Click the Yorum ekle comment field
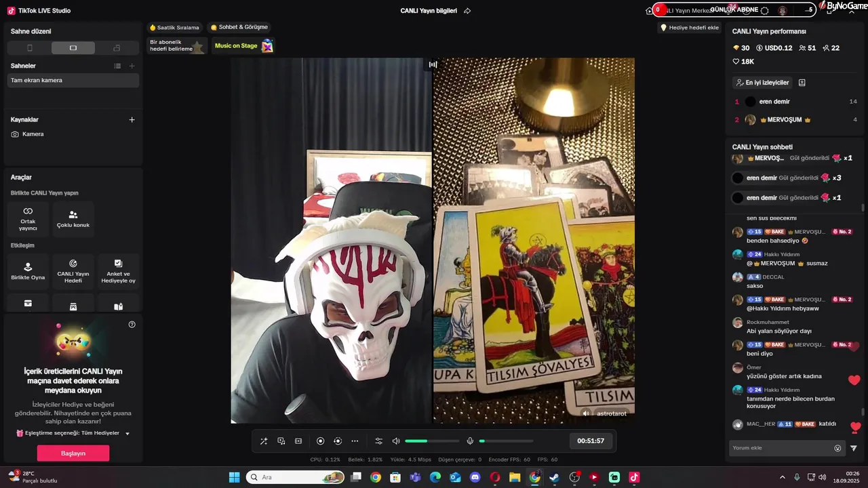Screen dimensions: 868x488 pos(781,448)
